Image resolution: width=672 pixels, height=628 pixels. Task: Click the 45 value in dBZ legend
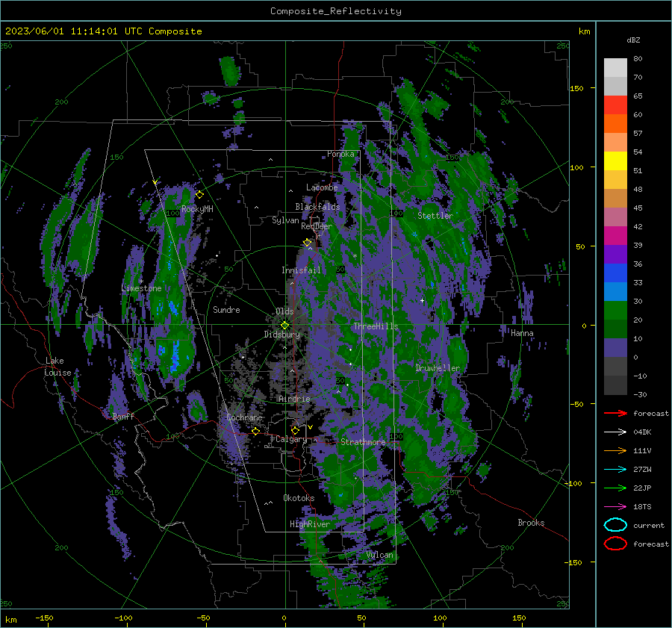click(638, 208)
